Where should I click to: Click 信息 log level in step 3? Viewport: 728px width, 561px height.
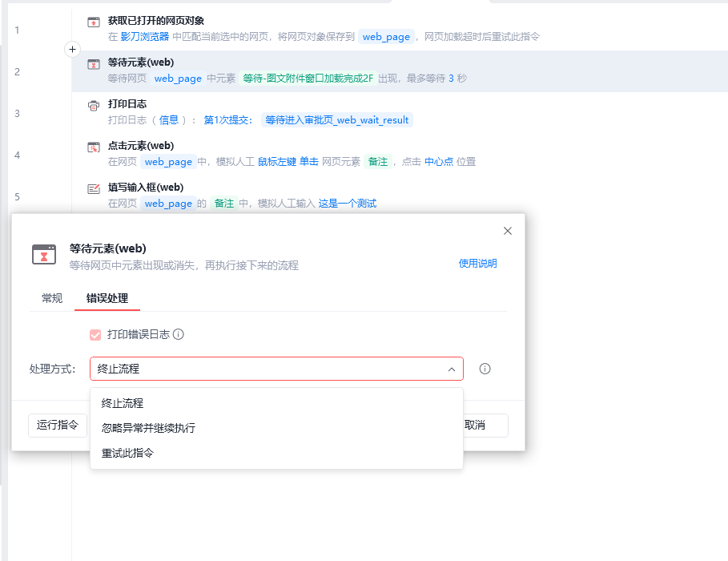[169, 120]
